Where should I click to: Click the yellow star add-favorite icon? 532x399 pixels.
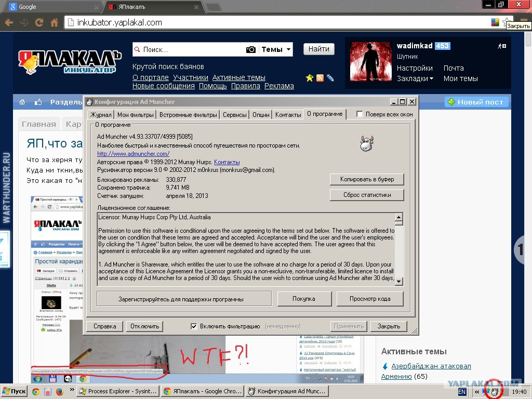(310, 78)
